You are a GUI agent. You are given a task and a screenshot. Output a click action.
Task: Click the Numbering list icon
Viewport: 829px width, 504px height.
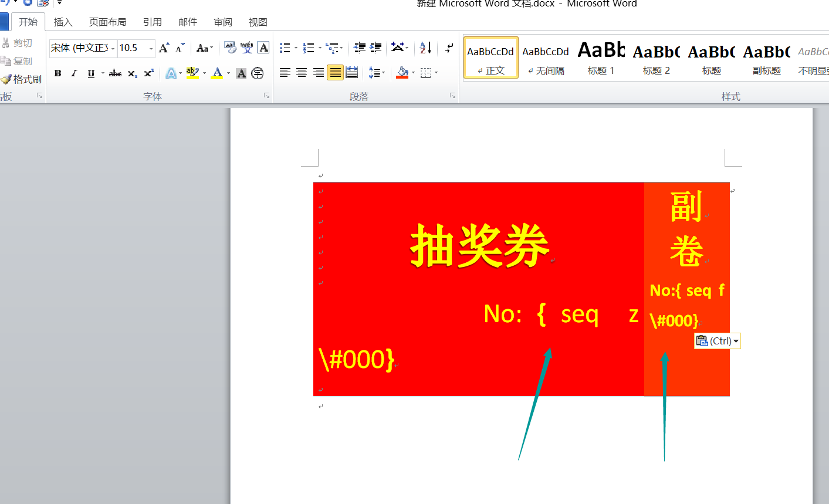pyautogui.click(x=309, y=48)
